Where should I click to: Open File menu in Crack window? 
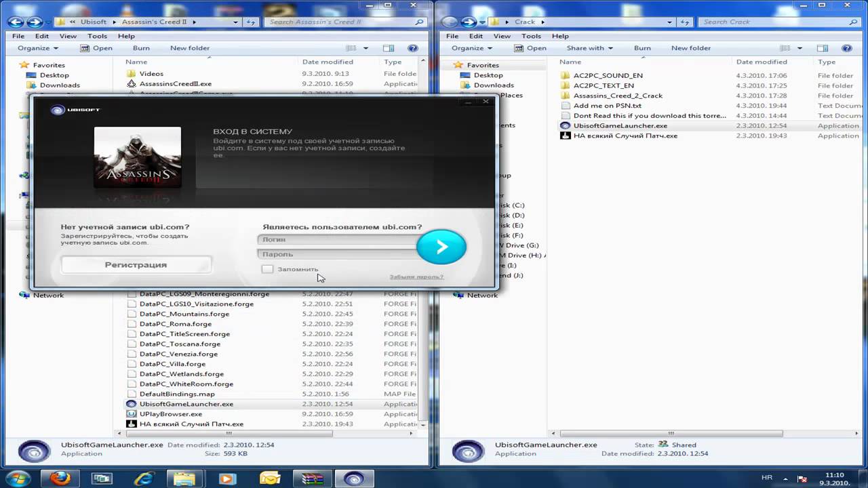tap(452, 36)
